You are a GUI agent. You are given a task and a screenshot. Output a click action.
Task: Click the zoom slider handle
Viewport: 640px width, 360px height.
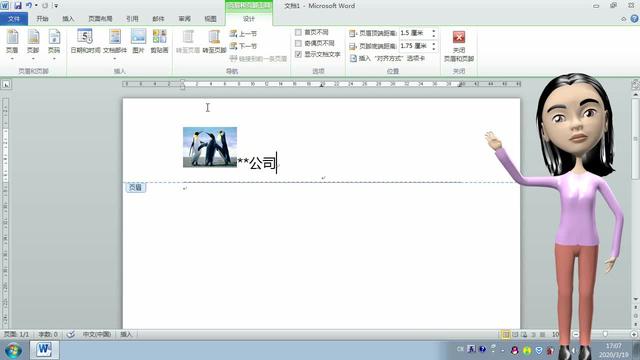click(605, 334)
